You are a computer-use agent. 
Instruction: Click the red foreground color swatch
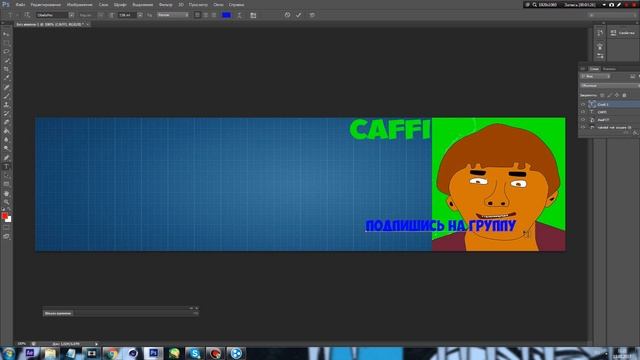coord(4,216)
